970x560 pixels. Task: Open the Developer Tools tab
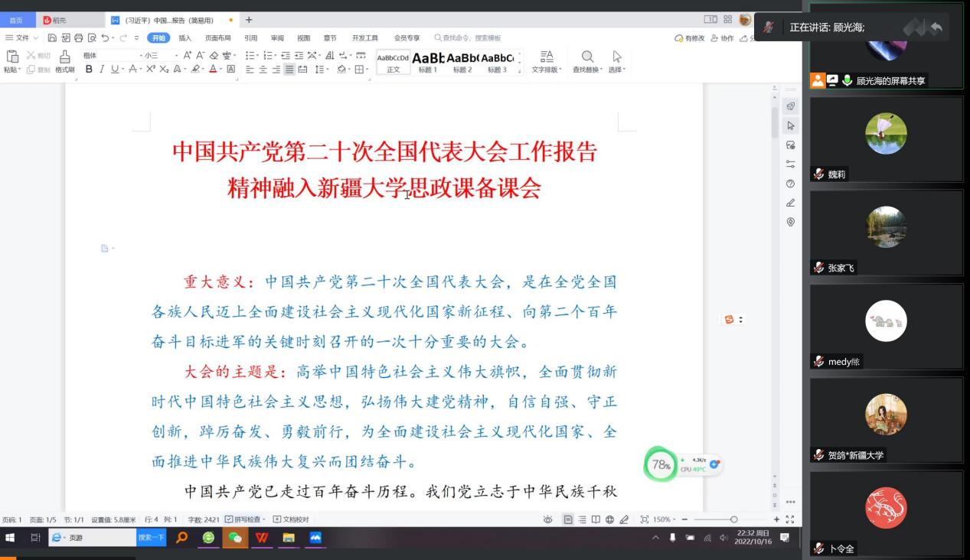click(365, 37)
